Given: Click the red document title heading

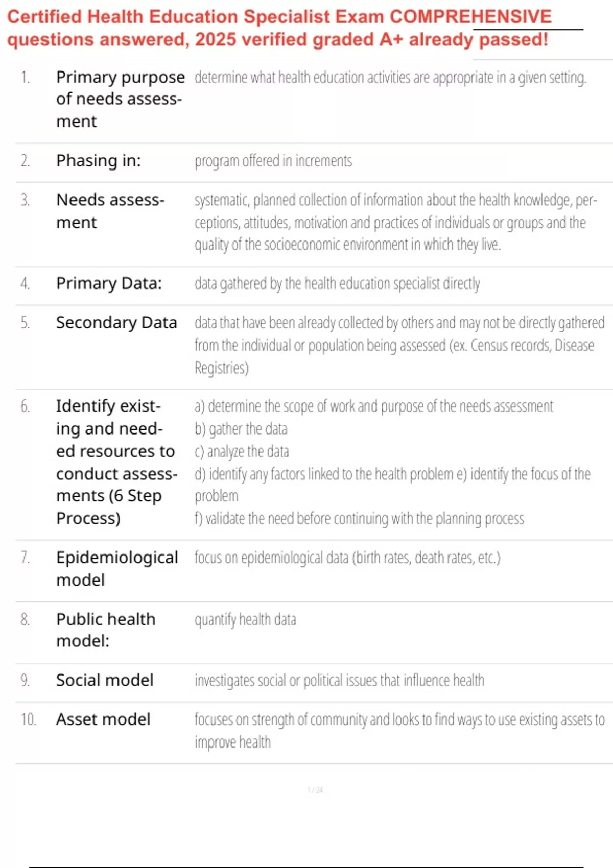Looking at the screenshot, I should [278, 28].
